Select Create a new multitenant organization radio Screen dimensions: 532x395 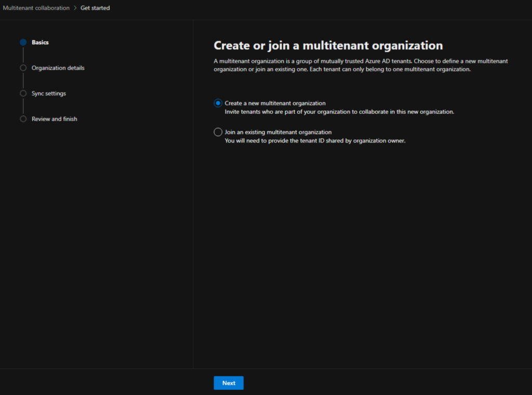point(218,103)
